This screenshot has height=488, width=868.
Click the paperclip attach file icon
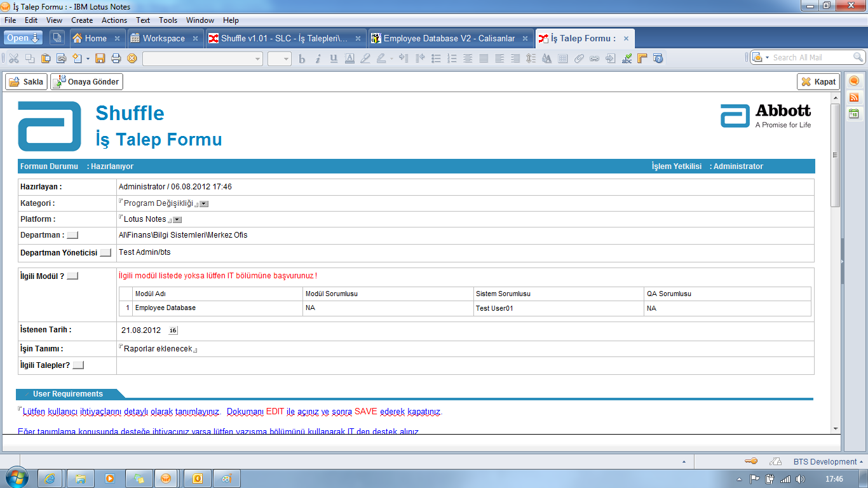coord(578,58)
